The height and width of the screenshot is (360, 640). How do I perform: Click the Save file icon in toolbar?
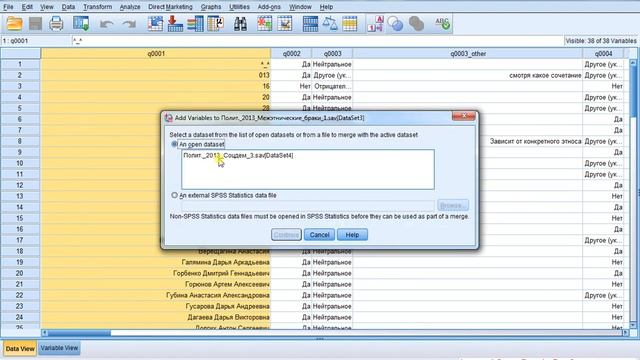point(36,24)
